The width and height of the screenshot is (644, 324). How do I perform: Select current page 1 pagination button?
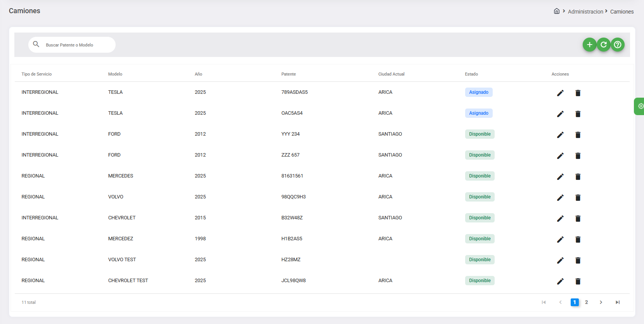tap(575, 302)
